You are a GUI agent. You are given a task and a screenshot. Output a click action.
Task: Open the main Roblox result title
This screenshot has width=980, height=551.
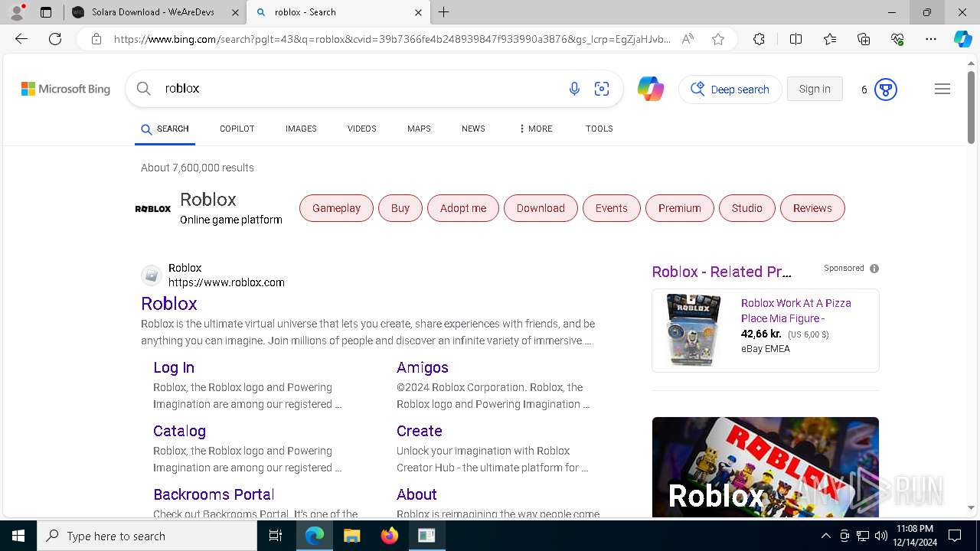(x=169, y=304)
